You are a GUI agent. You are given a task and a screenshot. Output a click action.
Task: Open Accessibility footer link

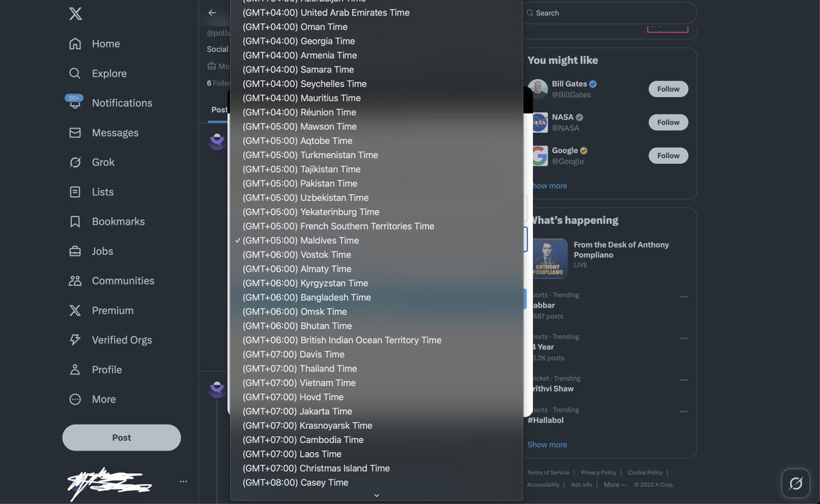coord(543,485)
